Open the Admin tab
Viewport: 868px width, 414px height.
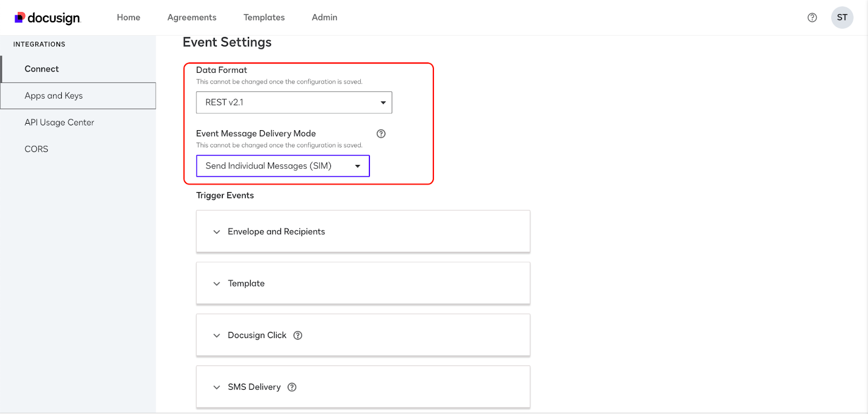click(324, 17)
